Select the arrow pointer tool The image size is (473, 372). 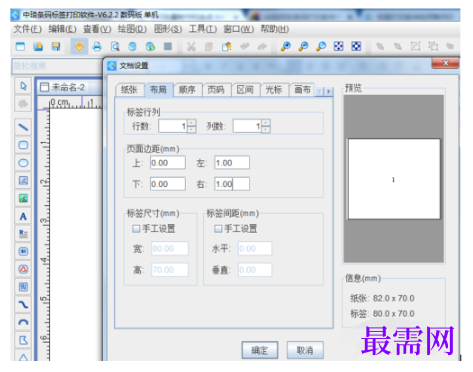point(23,86)
